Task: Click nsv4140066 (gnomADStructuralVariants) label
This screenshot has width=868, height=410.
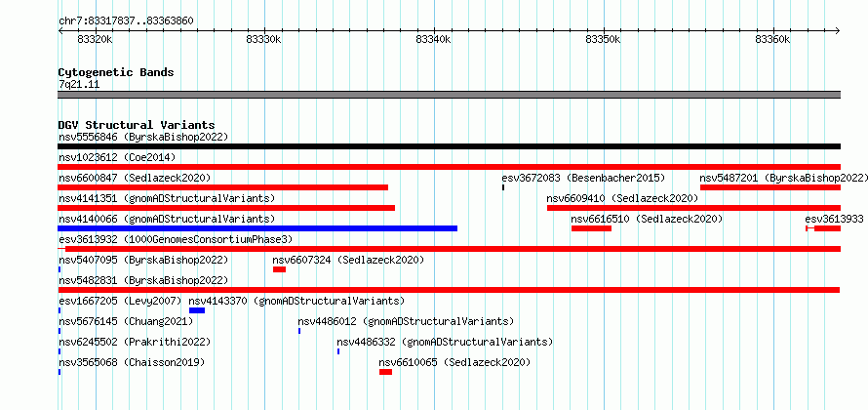Action: tap(167, 219)
